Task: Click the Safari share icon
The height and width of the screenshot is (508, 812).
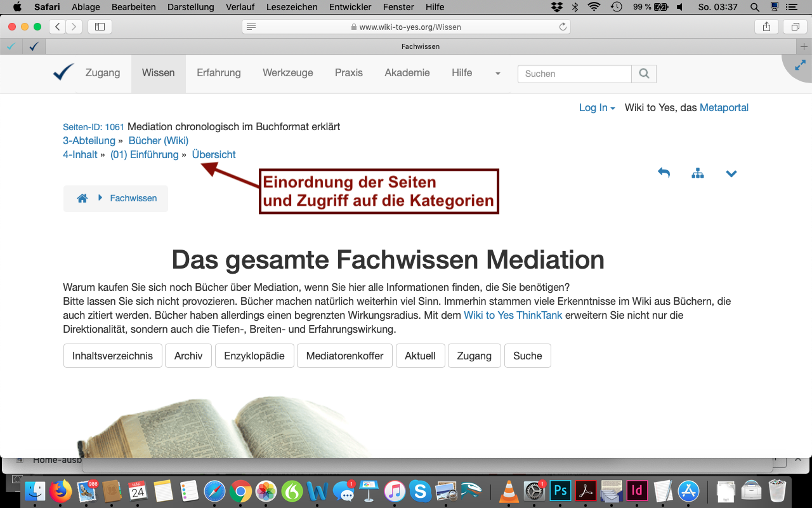Action: [x=767, y=27]
